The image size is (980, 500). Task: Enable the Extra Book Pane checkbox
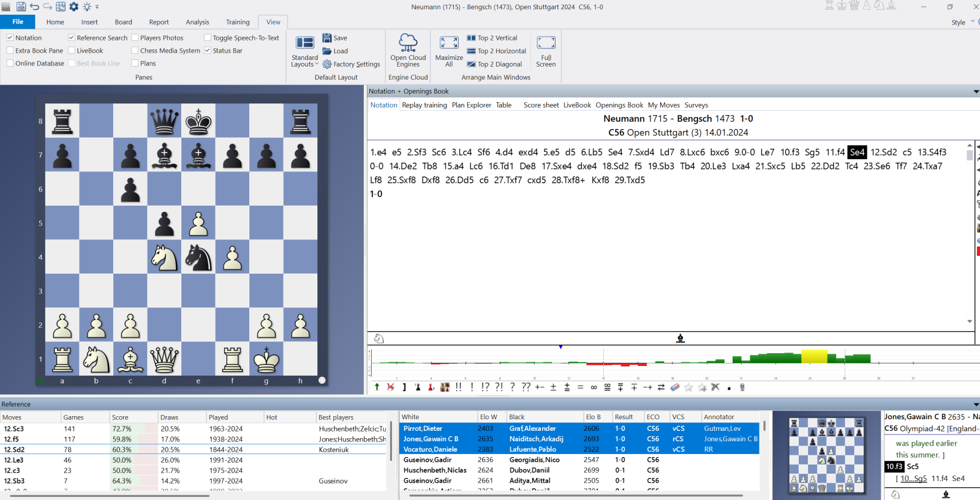click(x=10, y=51)
